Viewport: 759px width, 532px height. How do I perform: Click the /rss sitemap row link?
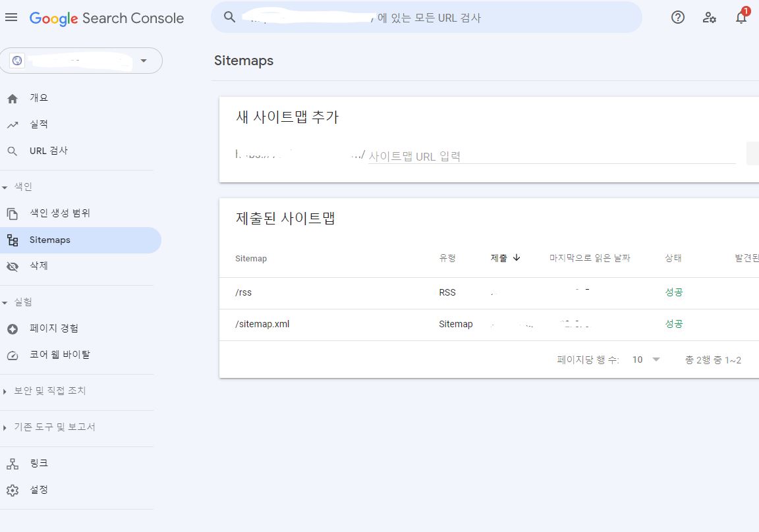[x=243, y=292]
